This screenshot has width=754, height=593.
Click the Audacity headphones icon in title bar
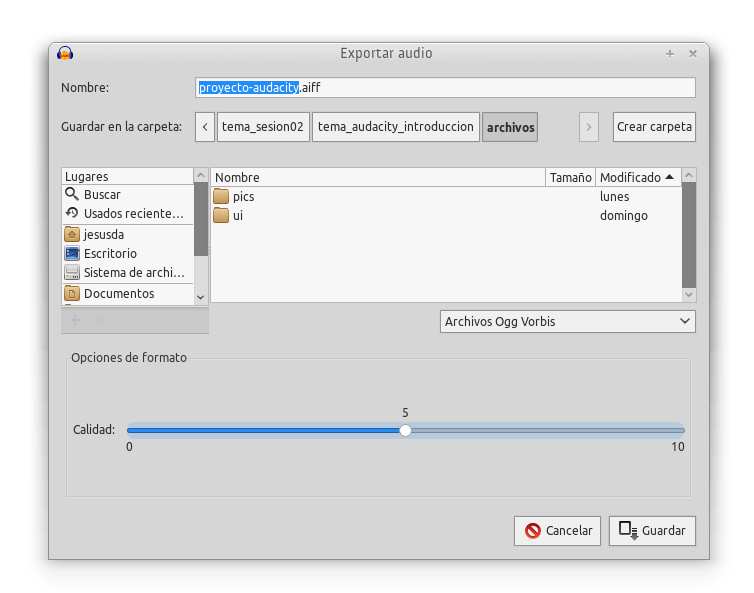coord(65,53)
